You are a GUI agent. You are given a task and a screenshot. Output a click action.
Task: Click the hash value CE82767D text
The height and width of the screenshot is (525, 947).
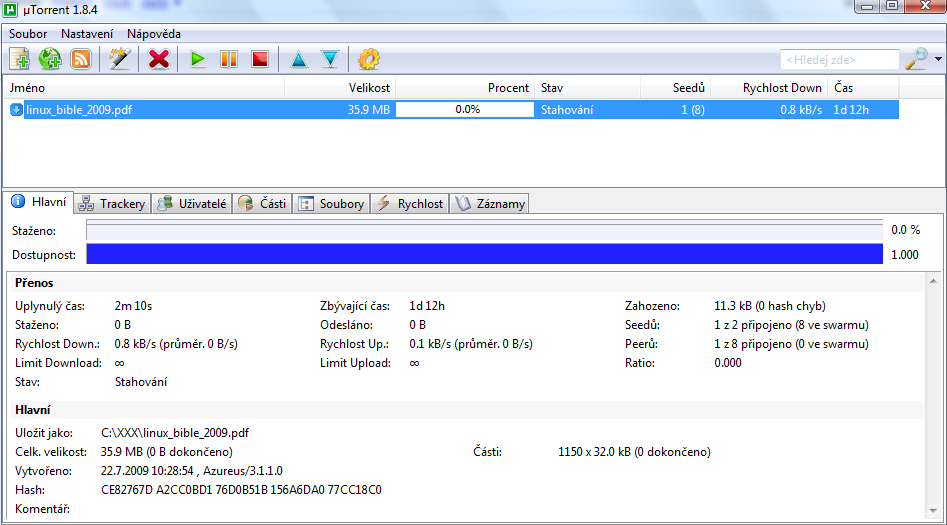tap(241, 490)
